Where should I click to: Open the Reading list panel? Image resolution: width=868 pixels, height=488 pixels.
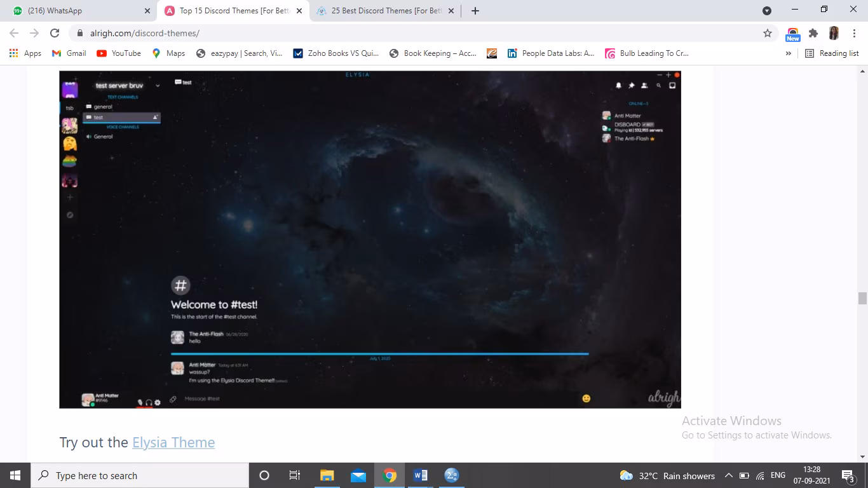pos(832,53)
